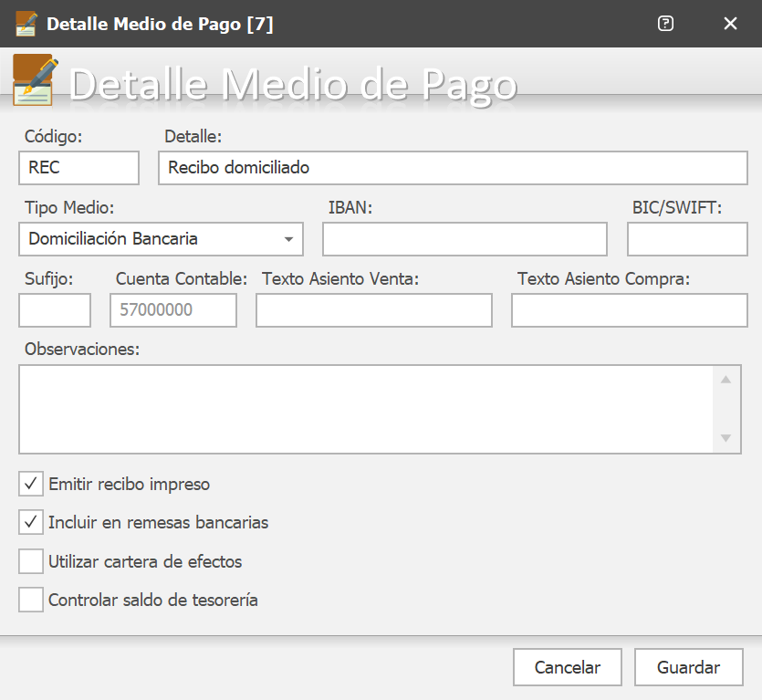762x700 pixels.
Task: Click the Texto Asiento Compra field
Action: click(630, 310)
